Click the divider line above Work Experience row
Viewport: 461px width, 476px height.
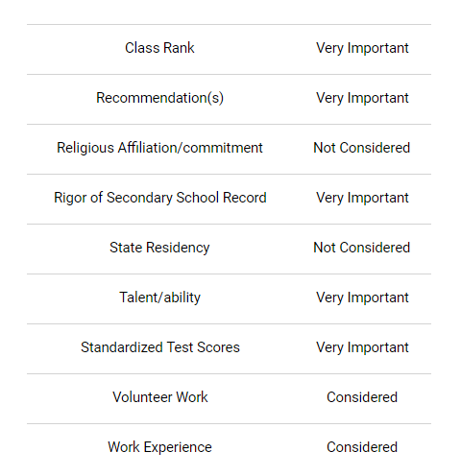229,423
